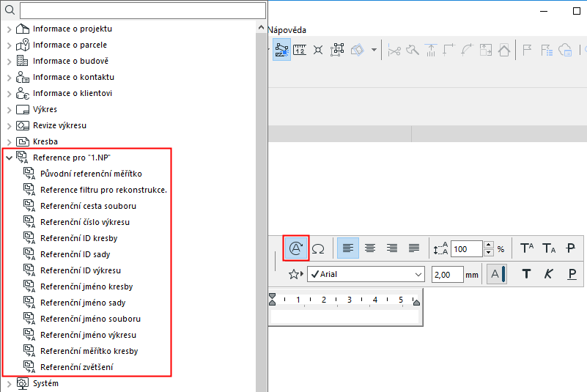Open the Insert Symbol omega icon
587x392 pixels.
click(318, 248)
